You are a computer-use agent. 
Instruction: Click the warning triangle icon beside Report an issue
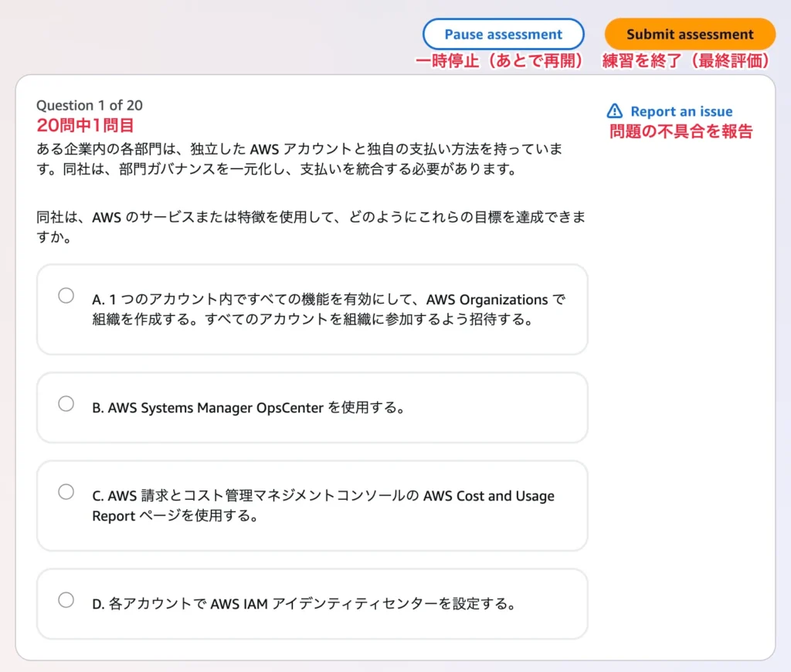pyautogui.click(x=614, y=110)
